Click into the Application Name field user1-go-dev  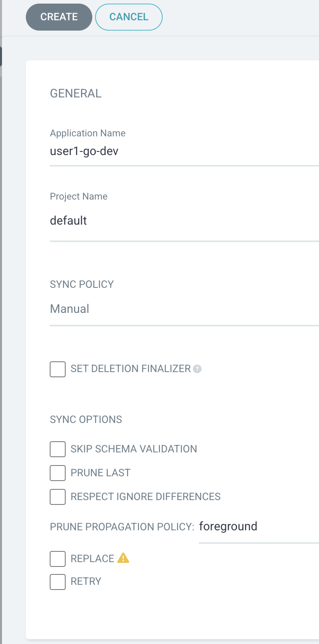[x=184, y=151]
